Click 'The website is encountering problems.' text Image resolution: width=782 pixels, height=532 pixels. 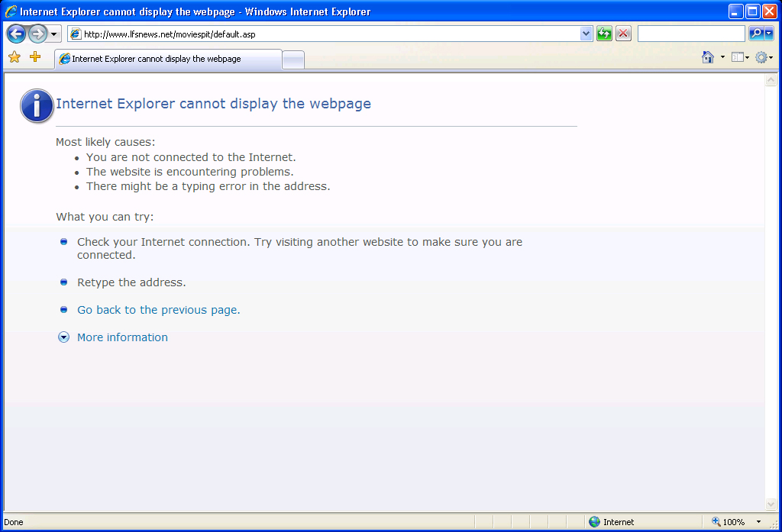tap(189, 172)
